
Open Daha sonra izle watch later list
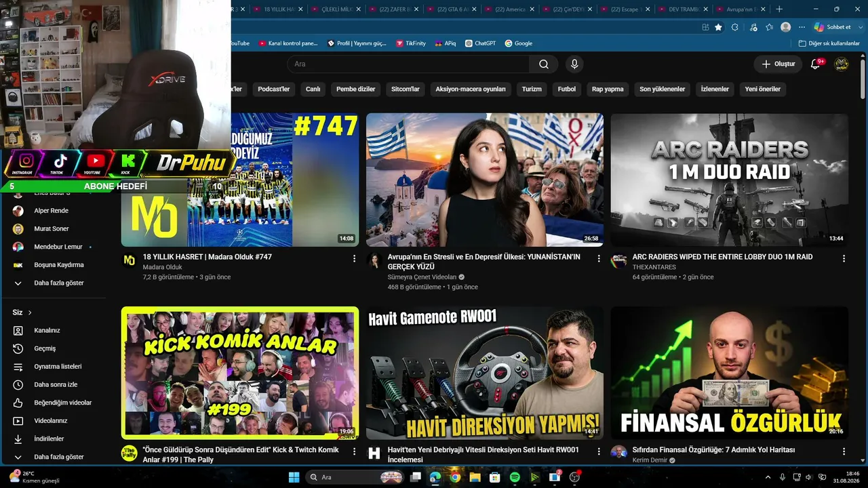[54, 384]
